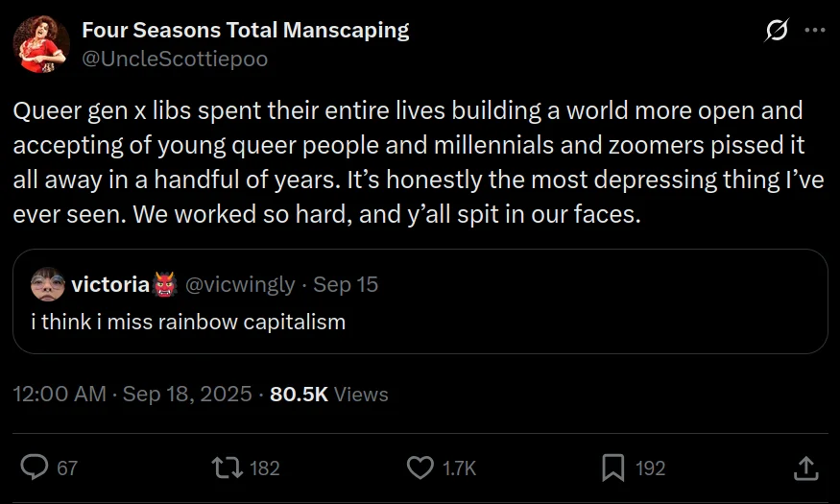Bookmark this post
Screen dimensions: 840x504
[613, 468]
